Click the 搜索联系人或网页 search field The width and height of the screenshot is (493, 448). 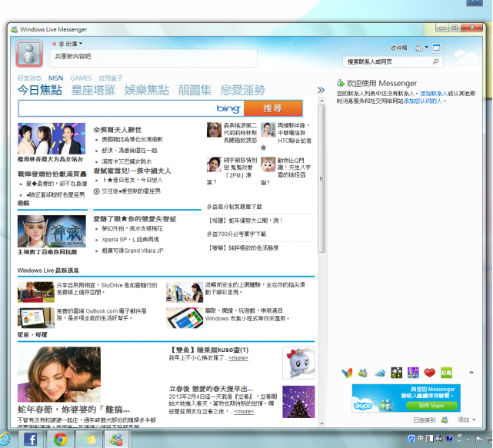[388, 61]
